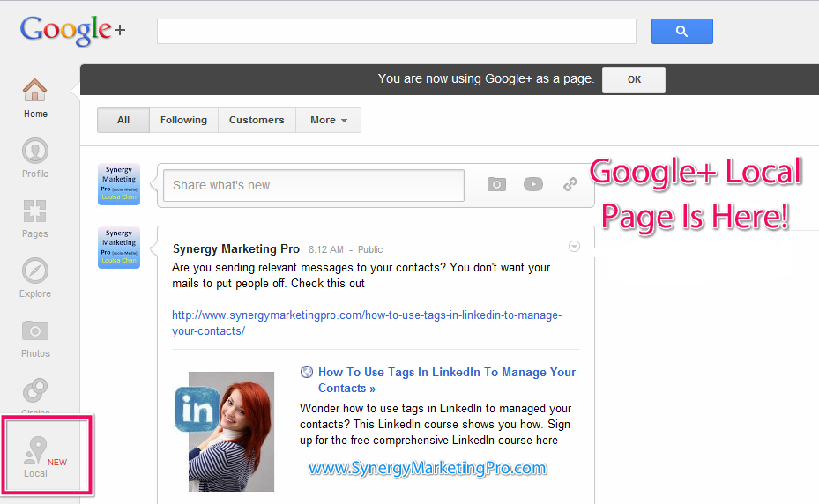This screenshot has width=819, height=504.
Task: Open Photos camera in the sidebar
Action: pos(35,338)
